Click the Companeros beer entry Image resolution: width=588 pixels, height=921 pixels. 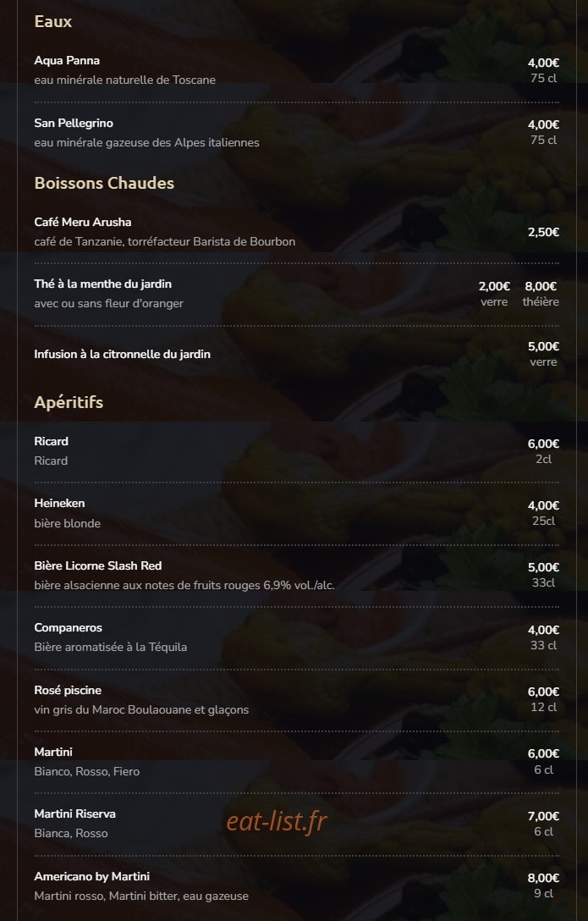pos(68,627)
